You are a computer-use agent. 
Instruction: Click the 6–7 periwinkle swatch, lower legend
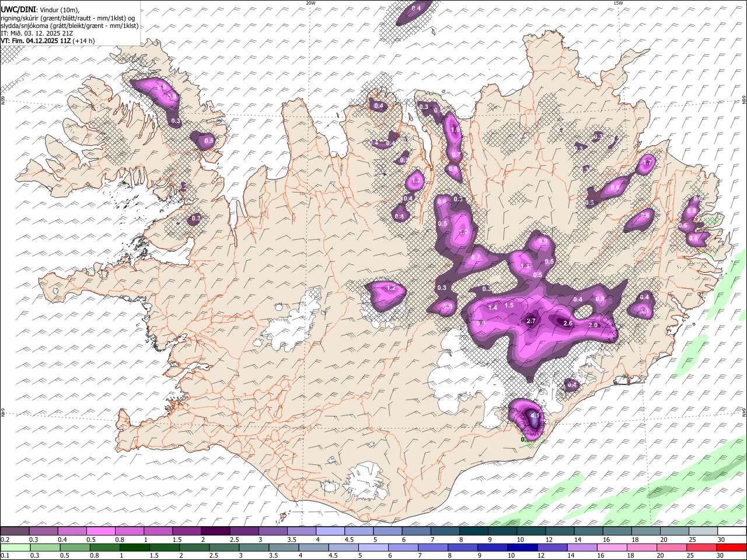pyautogui.click(x=403, y=547)
